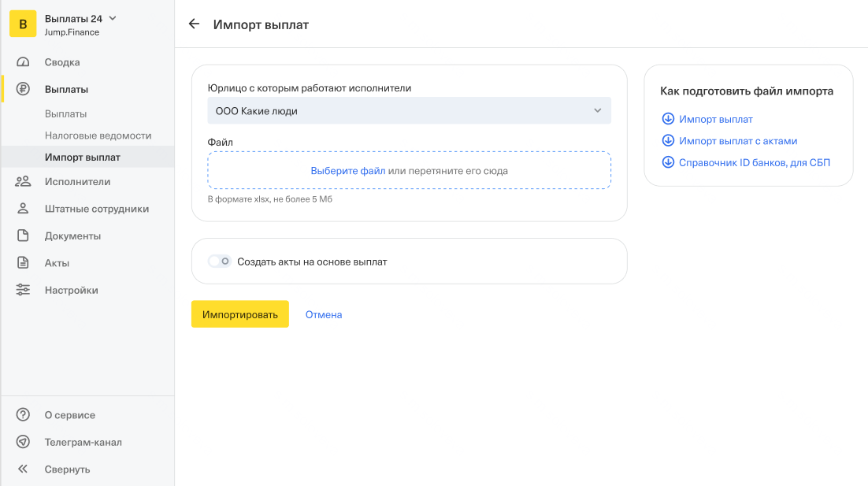The image size is (868, 486).
Task: Click the back arrow beside Импорт выплат
Action: 194,24
